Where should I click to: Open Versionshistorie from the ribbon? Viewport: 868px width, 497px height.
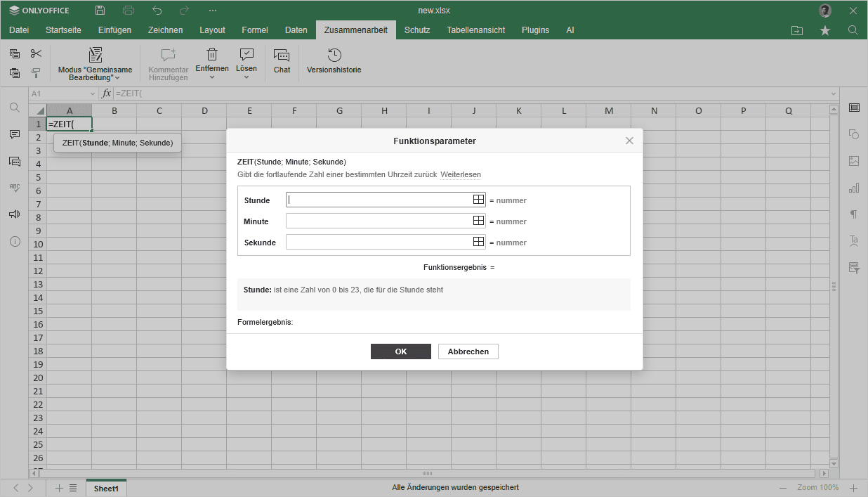pyautogui.click(x=334, y=61)
